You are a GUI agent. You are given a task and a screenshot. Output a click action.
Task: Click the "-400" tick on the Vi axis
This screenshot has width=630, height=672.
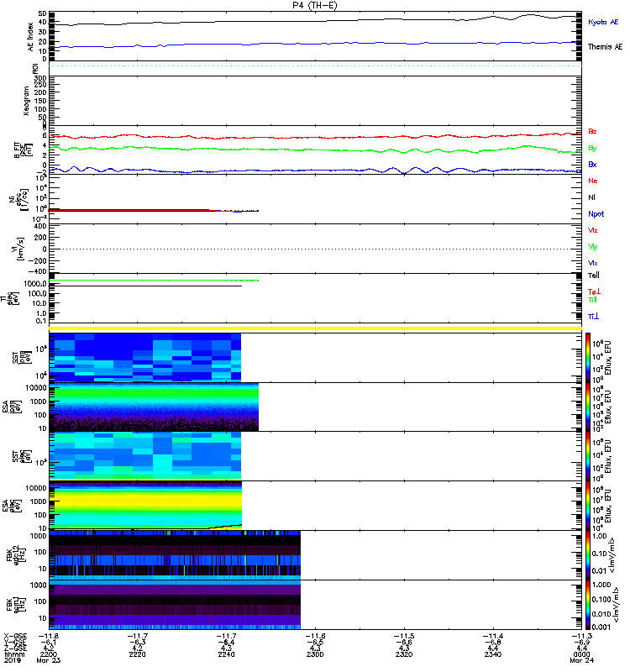(x=37, y=271)
